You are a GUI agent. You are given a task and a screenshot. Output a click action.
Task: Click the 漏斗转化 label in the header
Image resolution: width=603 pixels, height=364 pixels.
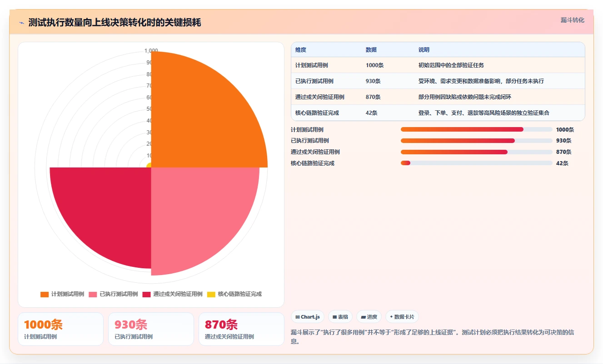pyautogui.click(x=573, y=20)
